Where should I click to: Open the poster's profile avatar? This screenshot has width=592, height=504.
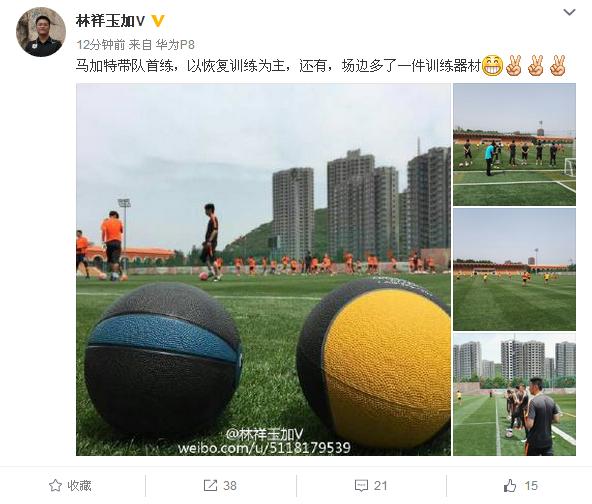(41, 32)
